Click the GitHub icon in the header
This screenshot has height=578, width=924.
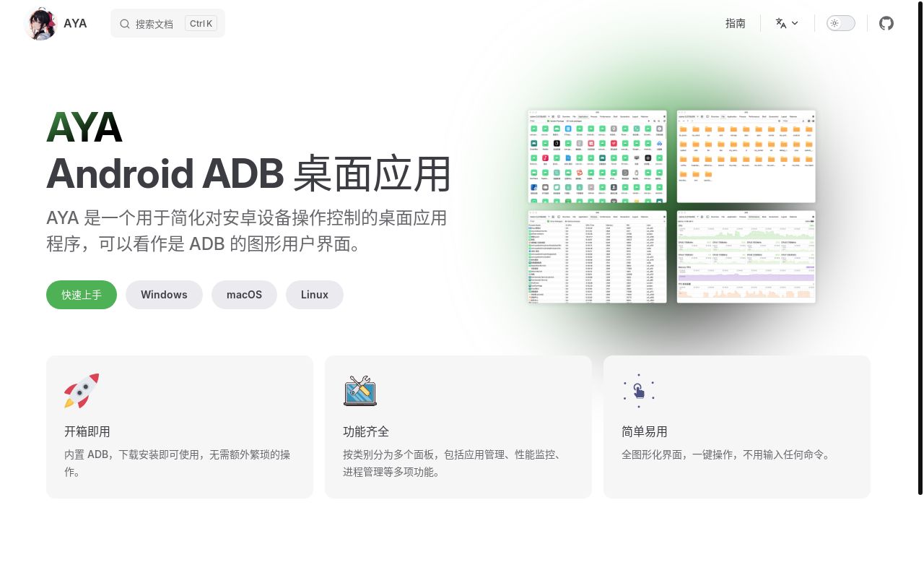tap(886, 23)
